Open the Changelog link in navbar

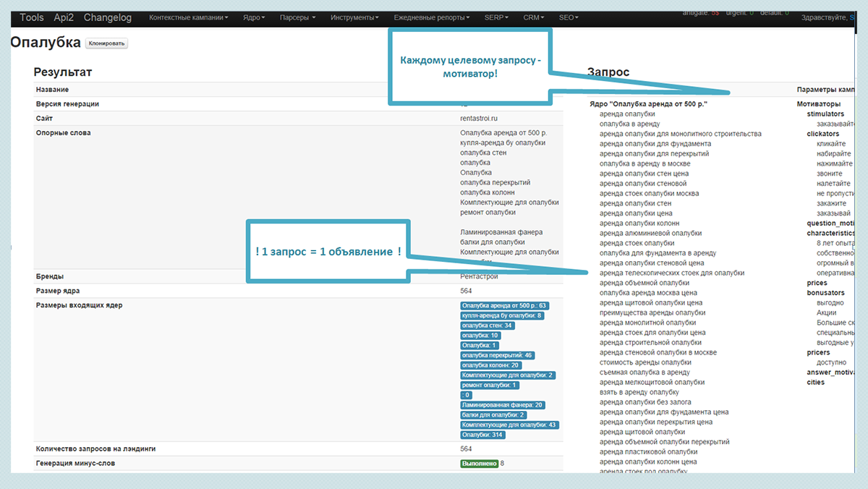click(107, 17)
